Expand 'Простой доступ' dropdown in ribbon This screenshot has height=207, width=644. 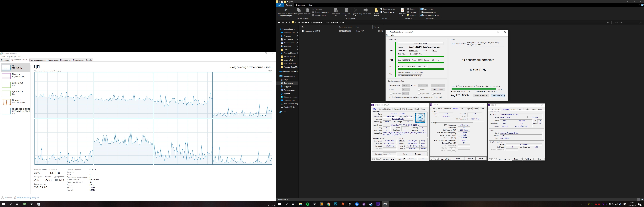point(388,12)
